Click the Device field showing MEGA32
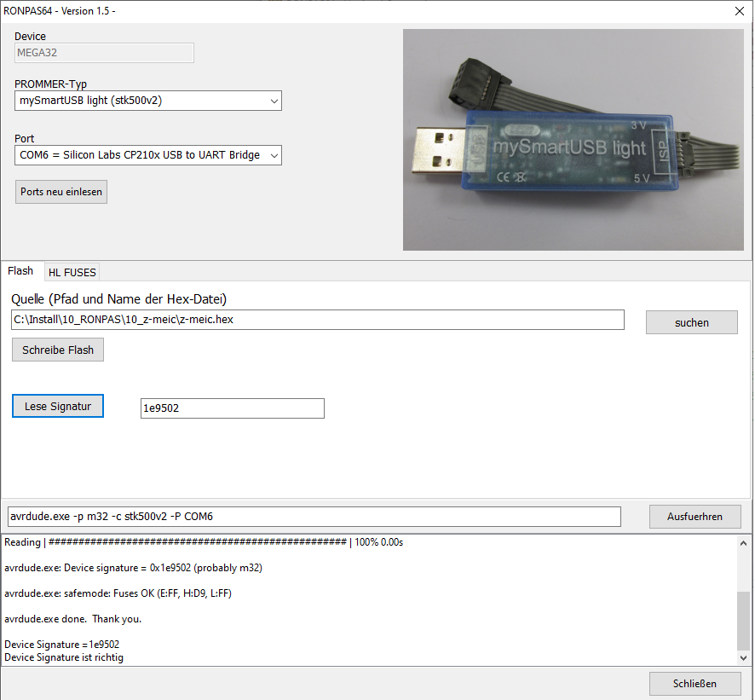 coord(104,53)
